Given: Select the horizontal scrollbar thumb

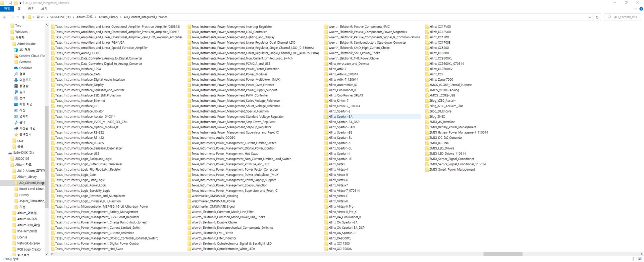Looking at the screenshot, I should pyautogui.click(x=503, y=254).
